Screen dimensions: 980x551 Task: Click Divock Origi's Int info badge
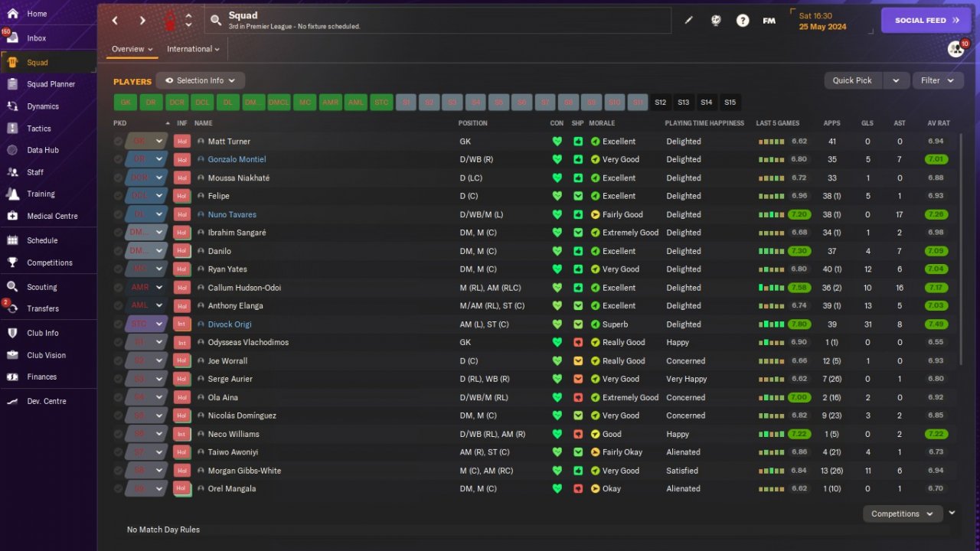coord(182,324)
